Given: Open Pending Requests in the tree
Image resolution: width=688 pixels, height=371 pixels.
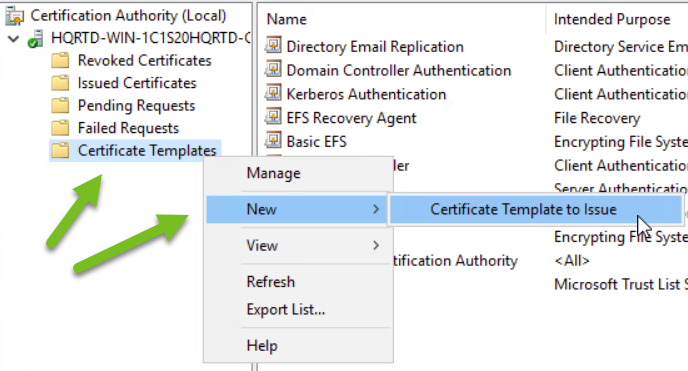Looking at the screenshot, I should point(136,106).
